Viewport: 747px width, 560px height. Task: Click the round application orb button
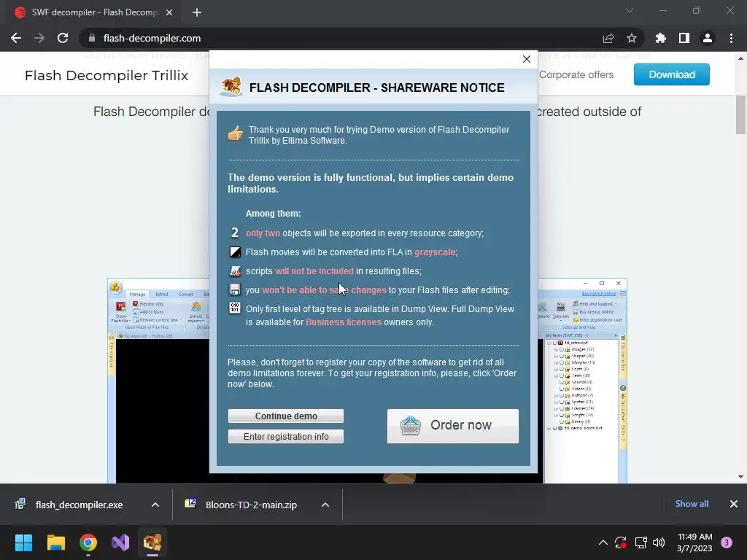pos(116,287)
